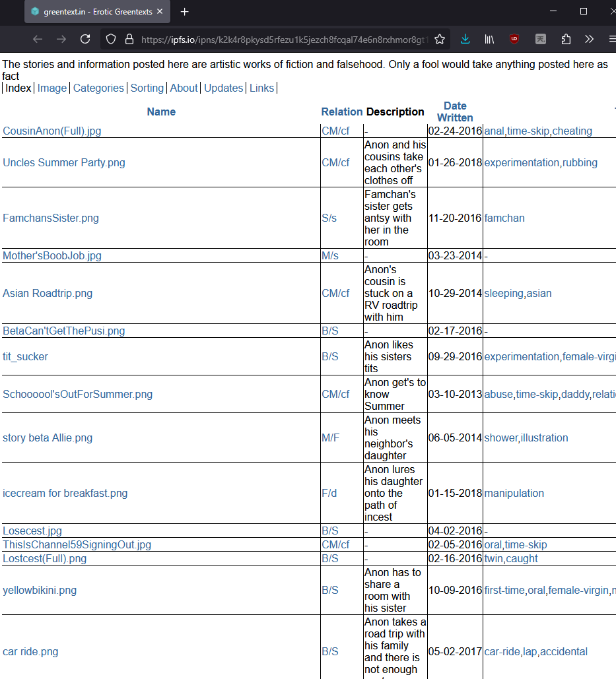This screenshot has width=616, height=679.
Task: Click the translate extension icon in toolbar
Action: click(x=541, y=40)
